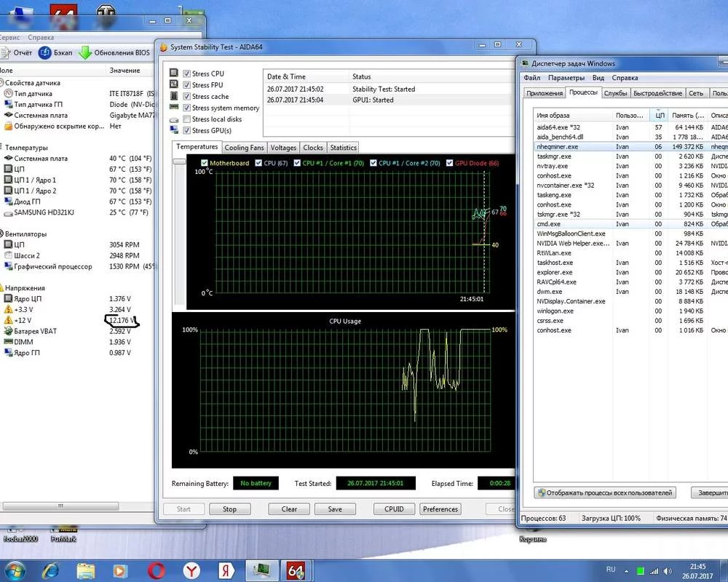Open the Быстродействие tab in Task Manager
The height and width of the screenshot is (582, 728).
(657, 93)
